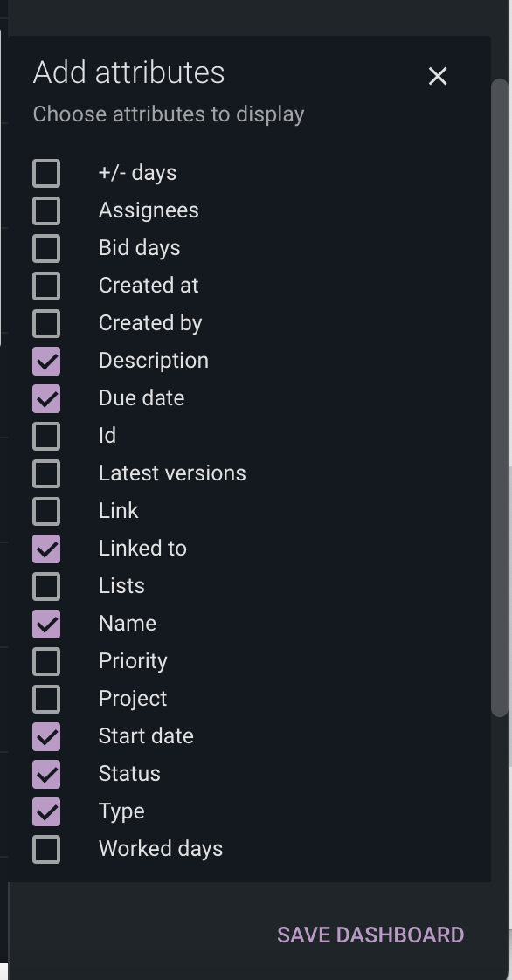Check the Created at attribute
This screenshot has width=512, height=980.
tap(47, 285)
